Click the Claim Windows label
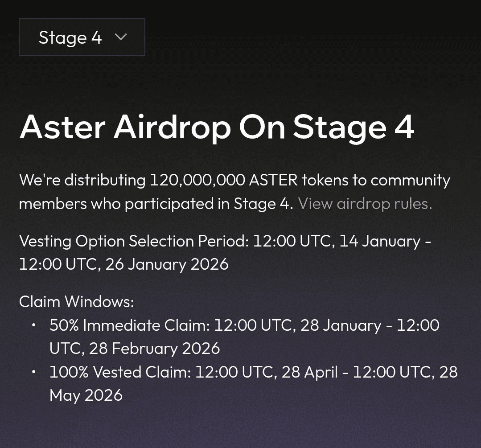This screenshot has height=448, width=481. click(x=76, y=302)
